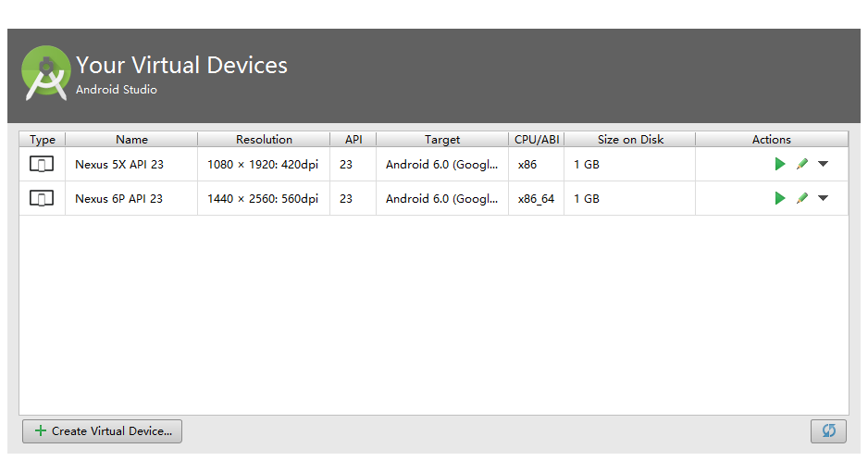This screenshot has height=461, width=868.
Task: Click the Nexus 5X device type icon
Action: point(42,164)
